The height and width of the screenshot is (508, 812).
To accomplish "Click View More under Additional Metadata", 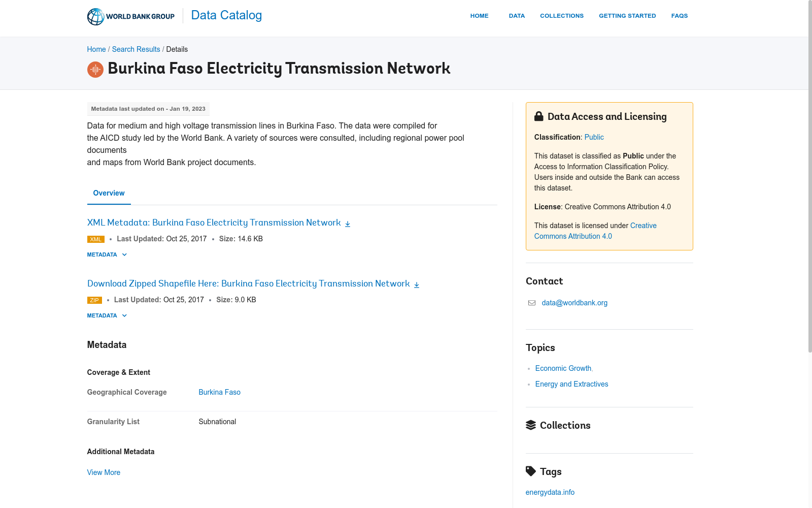I will click(104, 472).
